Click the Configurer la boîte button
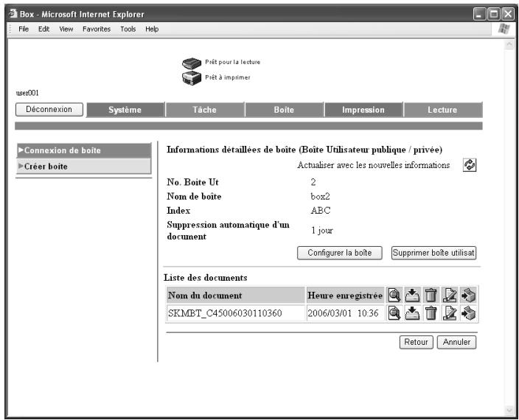Screen dimensions: 519x420 (340, 253)
